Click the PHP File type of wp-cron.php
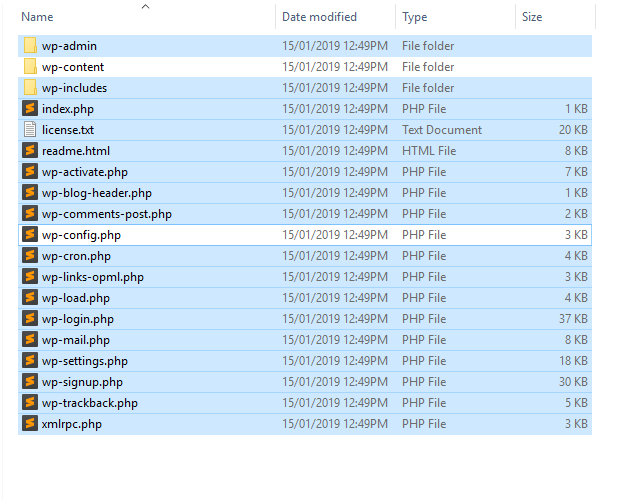 (424, 255)
